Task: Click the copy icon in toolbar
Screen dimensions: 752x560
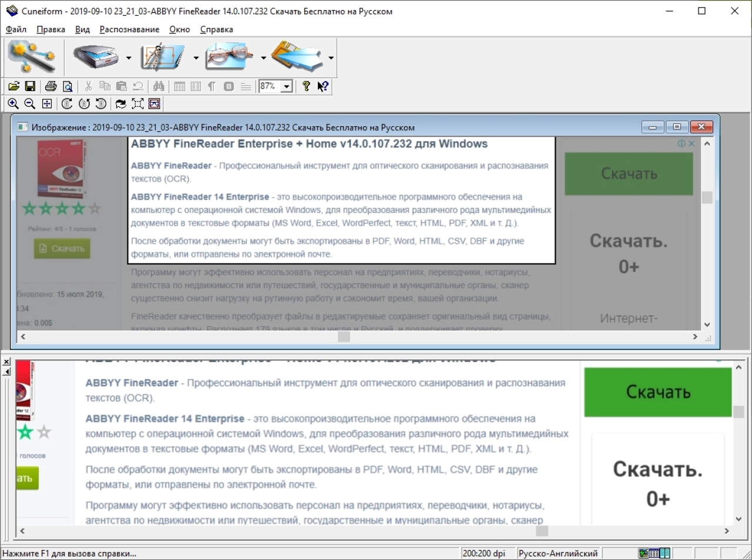Action: (105, 86)
